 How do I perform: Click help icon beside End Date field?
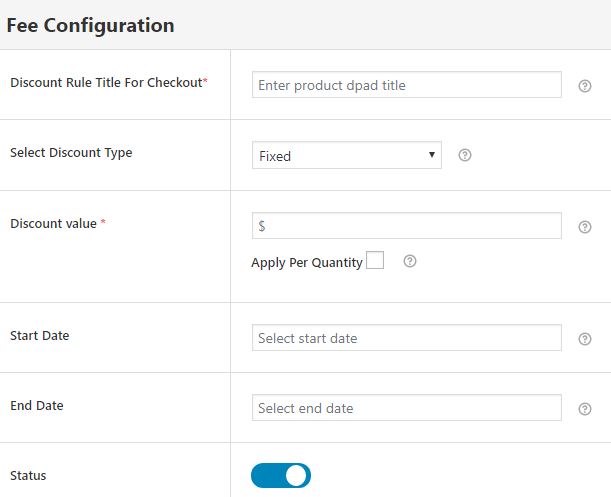coord(585,409)
